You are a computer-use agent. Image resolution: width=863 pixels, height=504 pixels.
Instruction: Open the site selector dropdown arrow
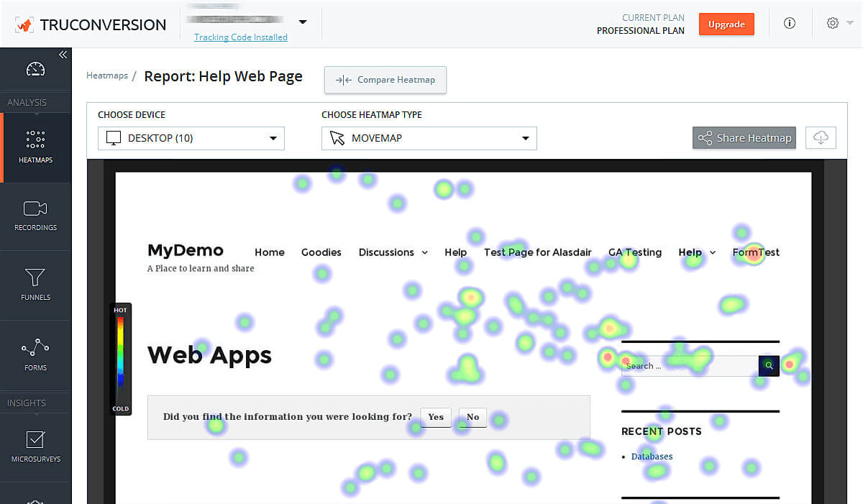coord(303,22)
